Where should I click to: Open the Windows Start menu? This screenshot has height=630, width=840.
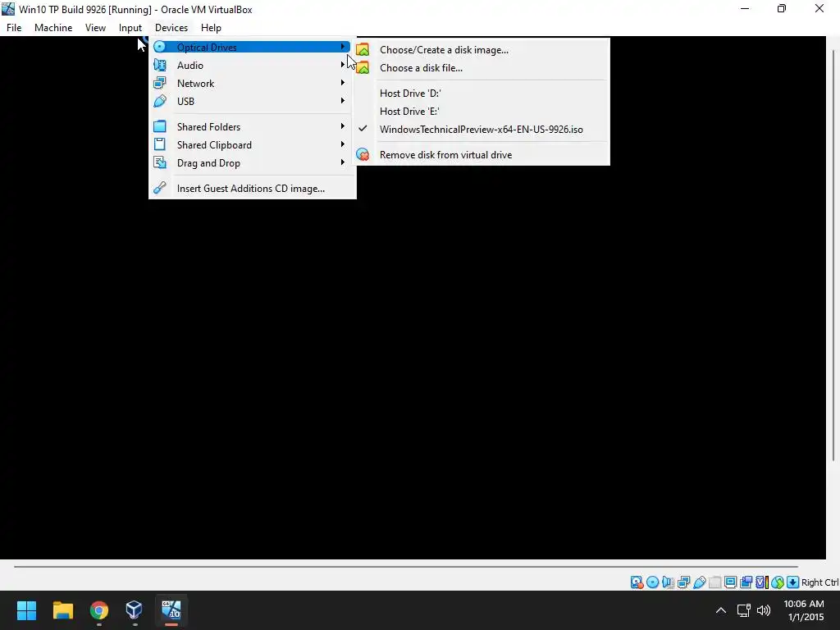(x=26, y=610)
